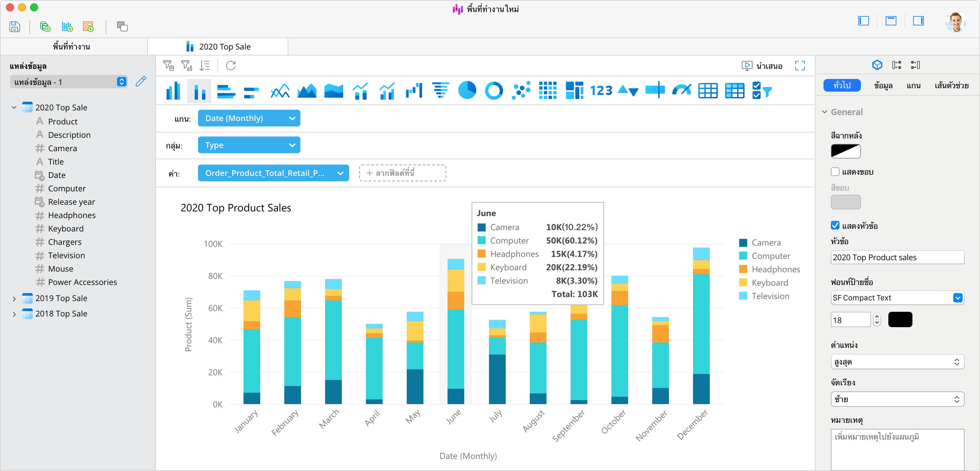Click pencil icon to edit data source
Screen dimensions: 980x471
pos(141,81)
